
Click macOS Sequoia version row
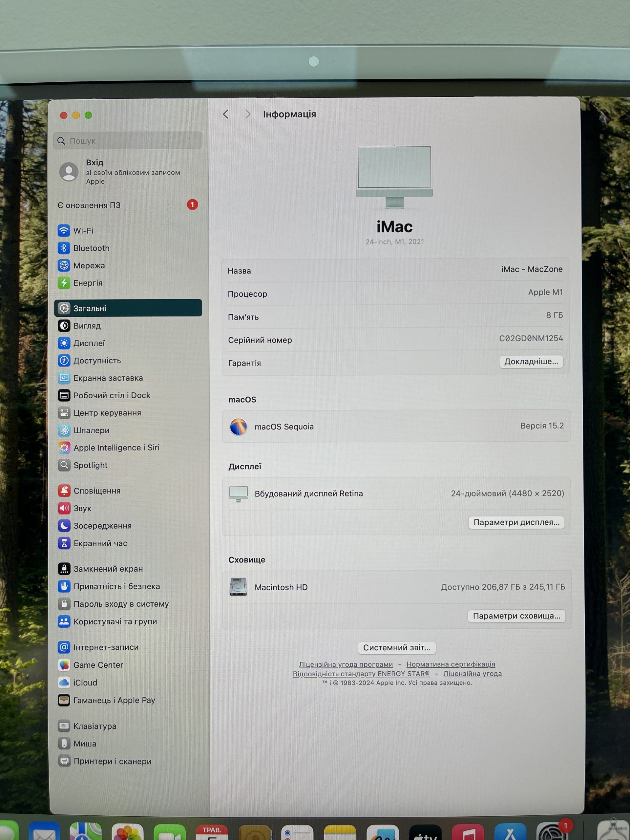point(396,426)
